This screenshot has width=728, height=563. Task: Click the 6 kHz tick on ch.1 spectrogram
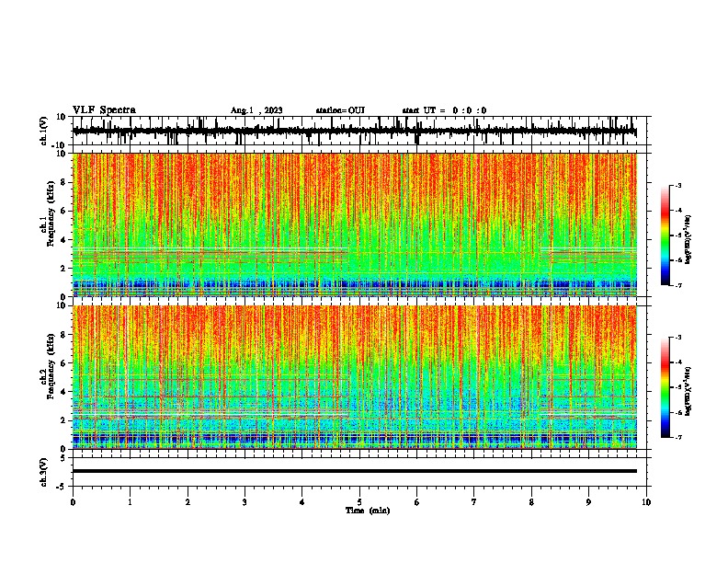[63, 212]
